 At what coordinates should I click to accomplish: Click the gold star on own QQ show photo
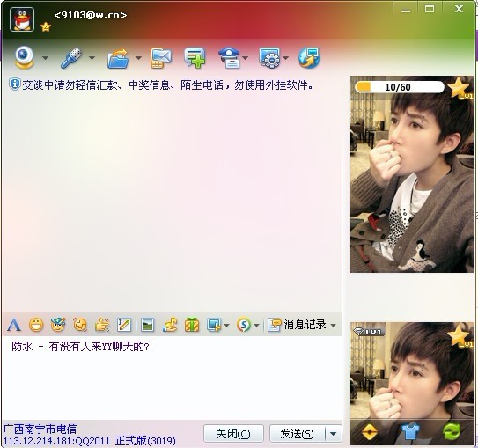point(460,336)
